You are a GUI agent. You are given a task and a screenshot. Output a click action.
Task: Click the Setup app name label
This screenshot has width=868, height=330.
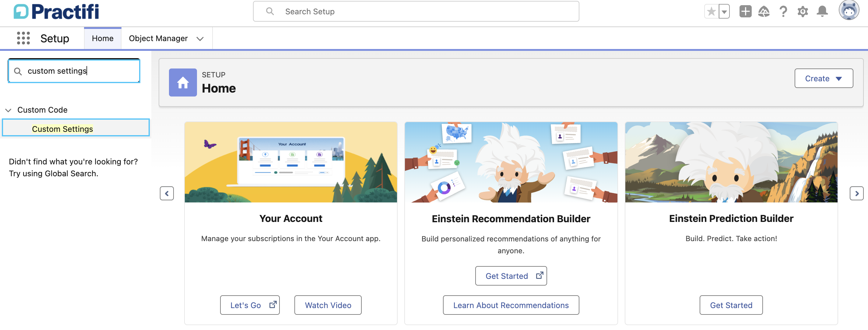[54, 38]
